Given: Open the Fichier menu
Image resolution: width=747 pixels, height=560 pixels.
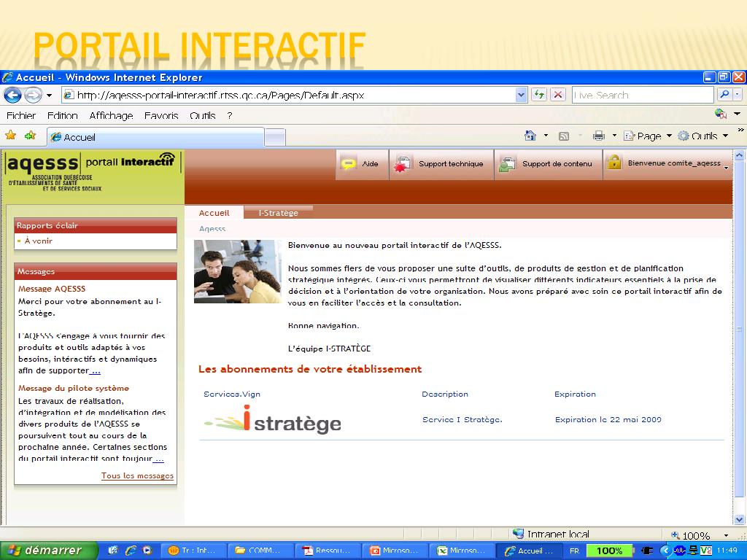Looking at the screenshot, I should [21, 116].
